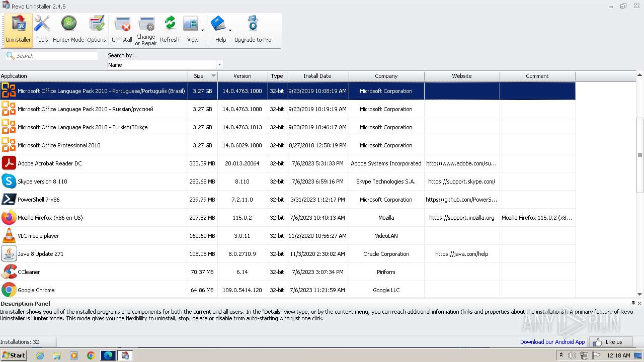This screenshot has height=362, width=644.
Task: Open Chrome from the taskbar
Action: (x=91, y=355)
